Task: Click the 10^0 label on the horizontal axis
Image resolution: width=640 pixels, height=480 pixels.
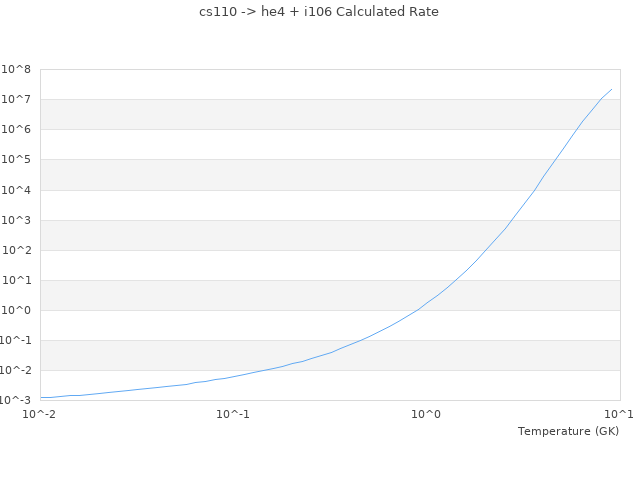Action: tap(427, 414)
